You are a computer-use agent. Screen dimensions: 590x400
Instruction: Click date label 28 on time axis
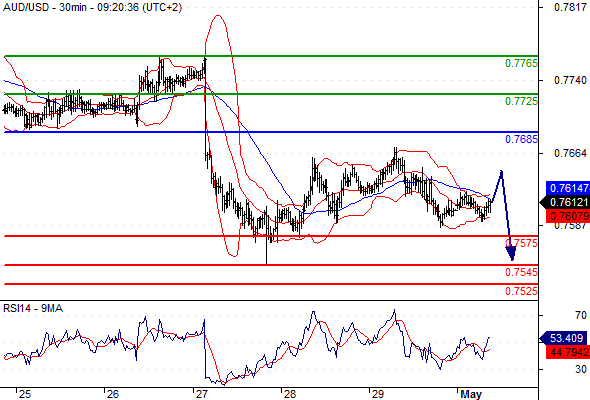(289, 394)
